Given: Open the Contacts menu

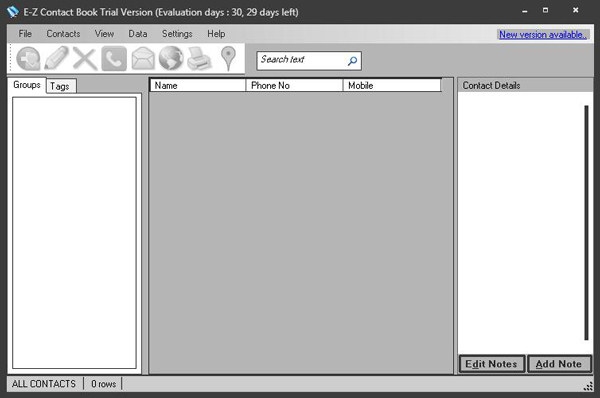Looking at the screenshot, I should pyautogui.click(x=64, y=34).
